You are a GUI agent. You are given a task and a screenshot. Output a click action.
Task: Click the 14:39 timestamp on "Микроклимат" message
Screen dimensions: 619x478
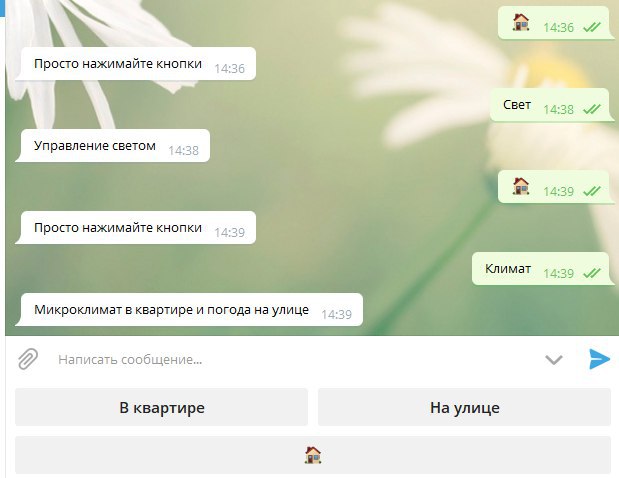coord(336,315)
